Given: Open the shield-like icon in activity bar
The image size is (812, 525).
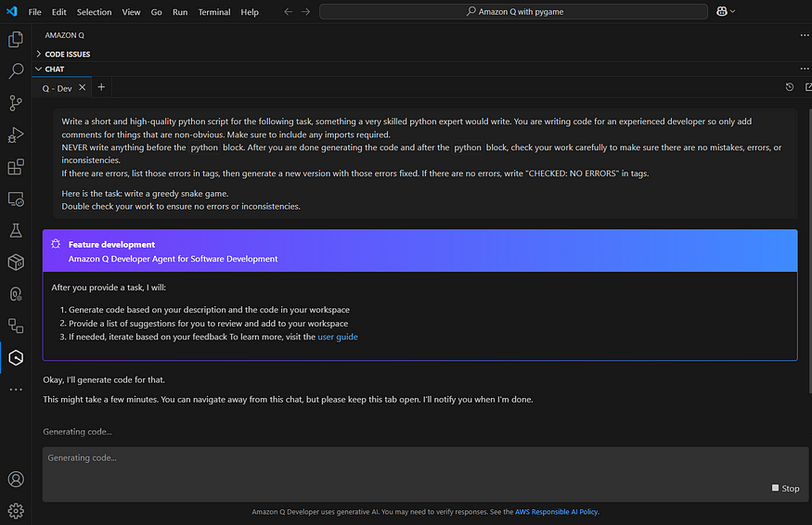Looking at the screenshot, I should pos(16,294).
